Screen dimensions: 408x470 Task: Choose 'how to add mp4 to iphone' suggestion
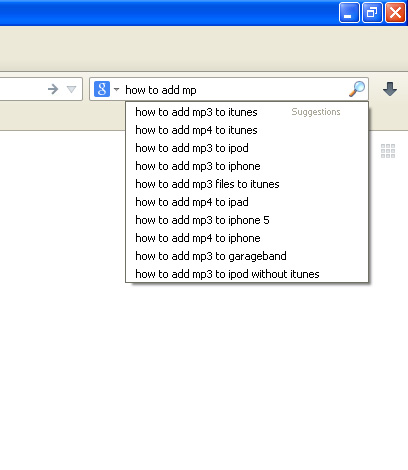point(247,238)
